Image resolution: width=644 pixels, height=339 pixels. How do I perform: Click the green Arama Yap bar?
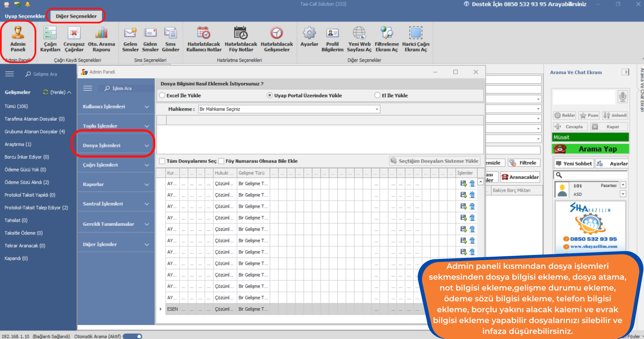pyautogui.click(x=590, y=149)
